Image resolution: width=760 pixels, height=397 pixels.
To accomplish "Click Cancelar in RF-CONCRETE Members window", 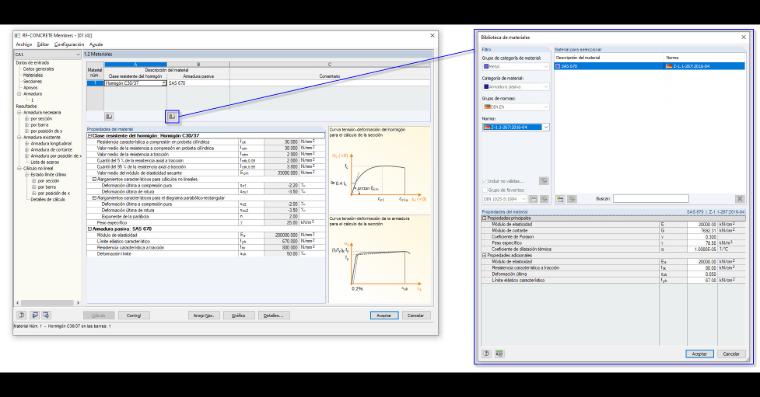I will coord(415,316).
